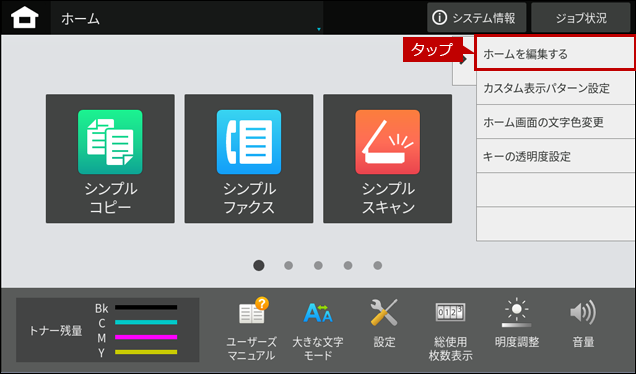
Task: Open 音量 speaker setting
Action: (583, 324)
